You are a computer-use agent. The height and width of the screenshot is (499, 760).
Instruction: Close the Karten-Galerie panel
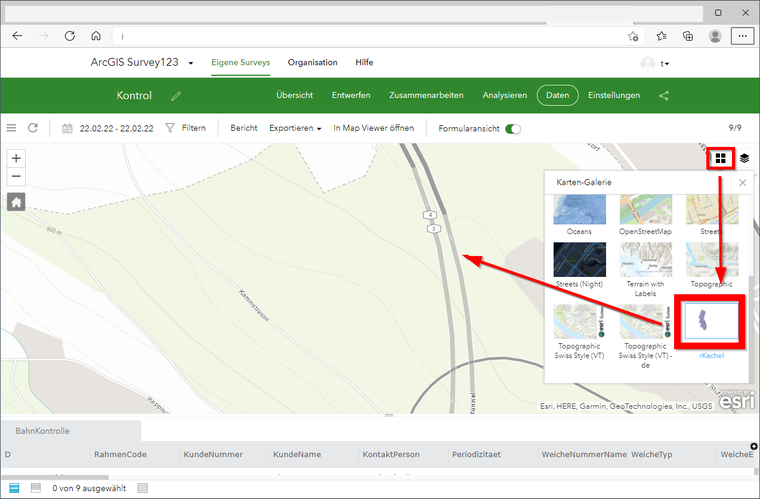click(x=742, y=183)
